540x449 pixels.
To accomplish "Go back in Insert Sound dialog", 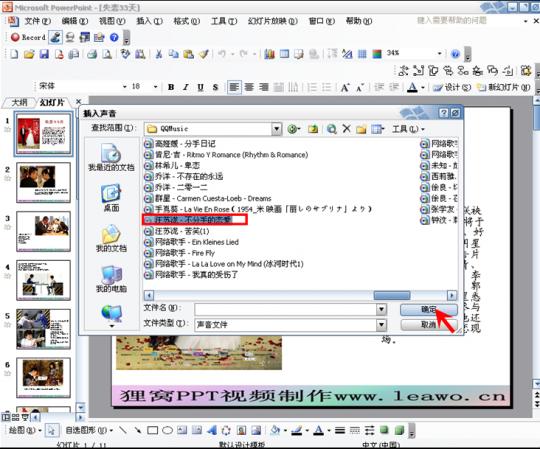I will pyautogui.click(x=292, y=129).
